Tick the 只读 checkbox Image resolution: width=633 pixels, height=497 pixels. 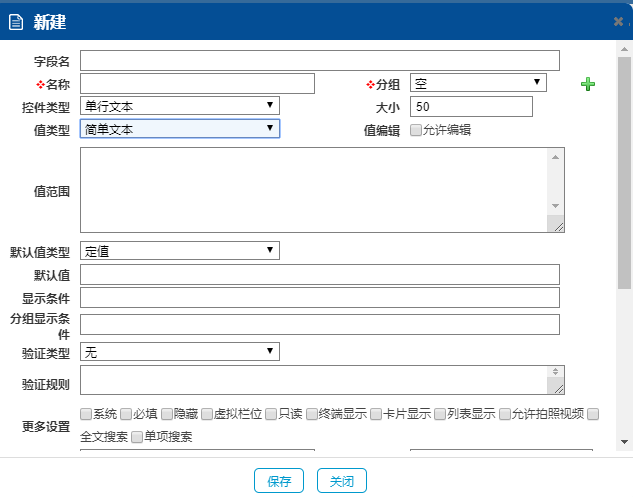272,414
